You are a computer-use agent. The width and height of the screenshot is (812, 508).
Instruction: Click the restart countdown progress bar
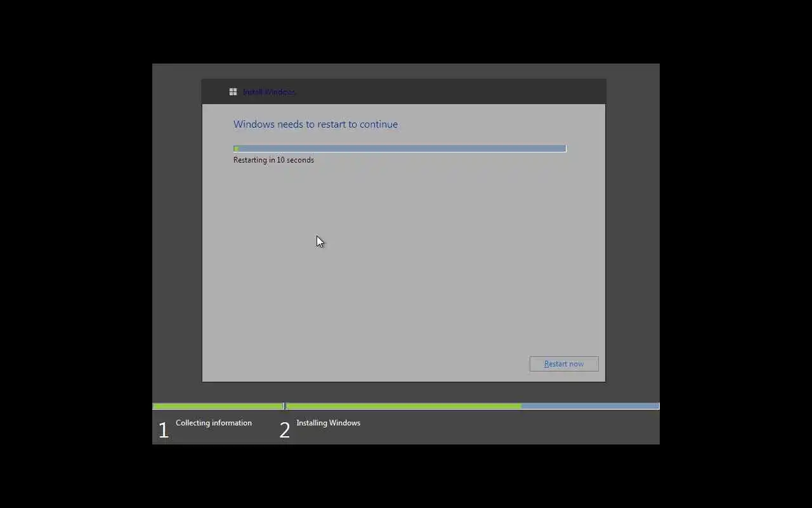click(400, 149)
